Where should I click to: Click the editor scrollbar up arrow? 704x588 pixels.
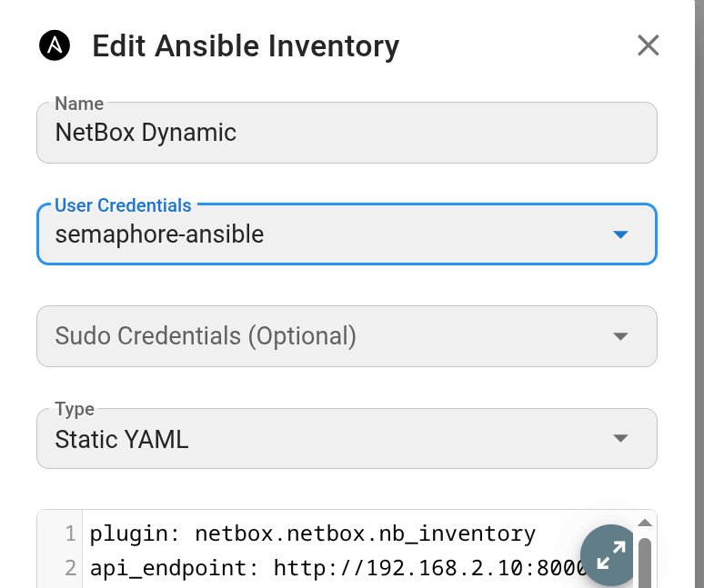point(645,523)
